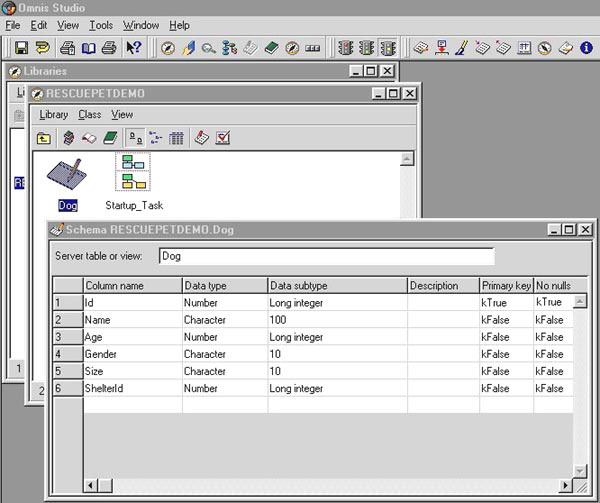Click the yellow notepad icon beside info icon
This screenshot has width=600, height=503.
[566, 48]
